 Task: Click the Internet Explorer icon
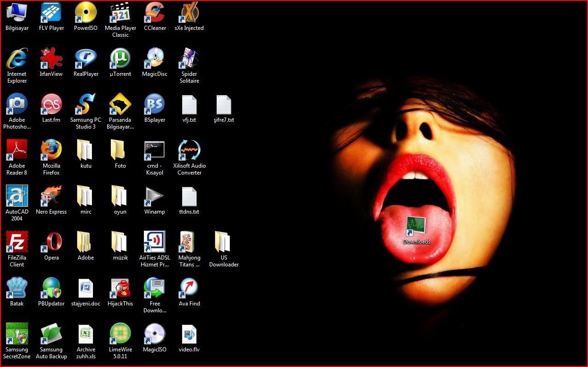point(17,59)
